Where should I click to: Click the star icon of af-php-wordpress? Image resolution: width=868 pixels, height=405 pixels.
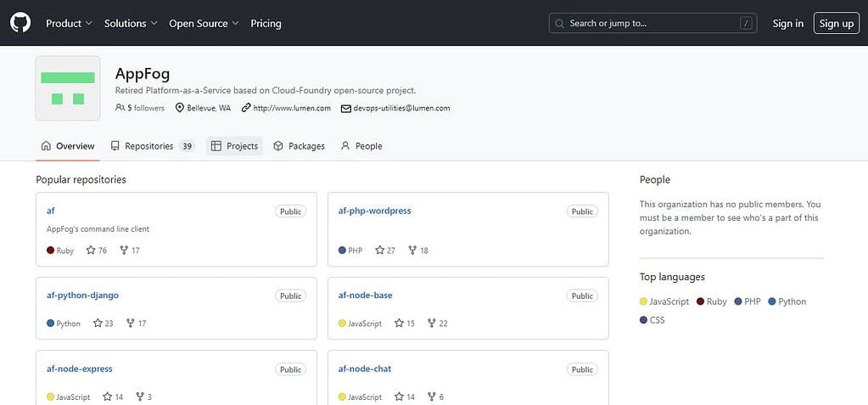(x=380, y=250)
